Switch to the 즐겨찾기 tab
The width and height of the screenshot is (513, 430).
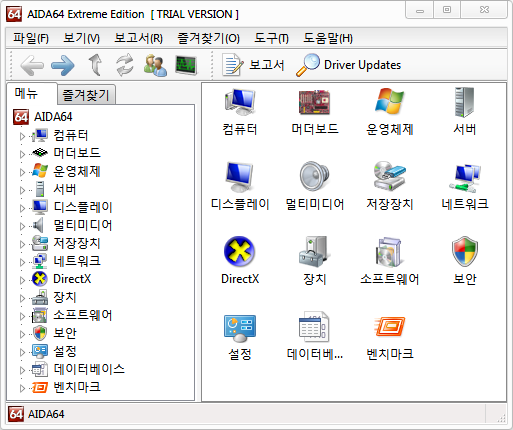tap(86, 95)
